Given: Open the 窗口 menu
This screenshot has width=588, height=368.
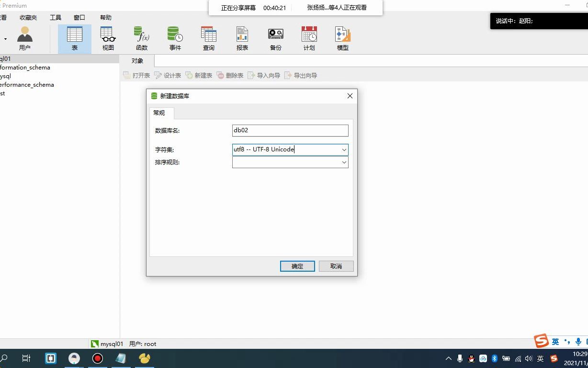Looking at the screenshot, I should pyautogui.click(x=79, y=18).
